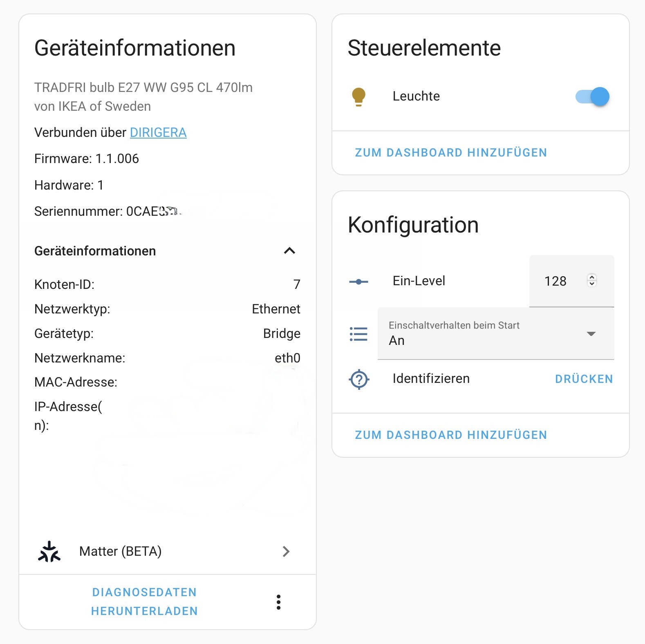645x644 pixels.
Task: Click the Einschaltverhalten dropdown arrow
Action: [591, 334]
